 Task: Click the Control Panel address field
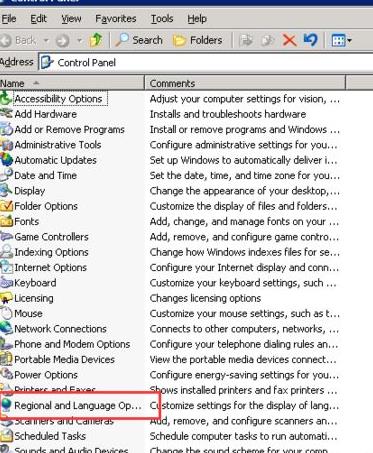(205, 62)
